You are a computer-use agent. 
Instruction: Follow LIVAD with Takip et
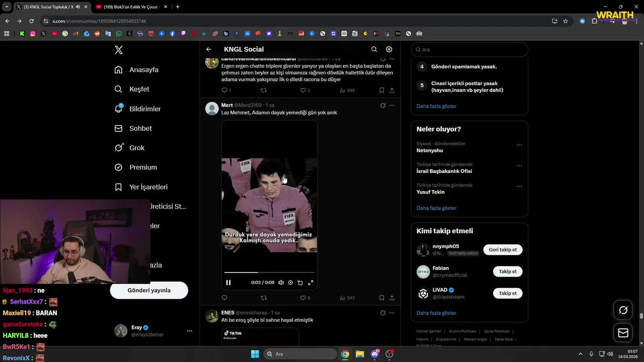click(508, 293)
